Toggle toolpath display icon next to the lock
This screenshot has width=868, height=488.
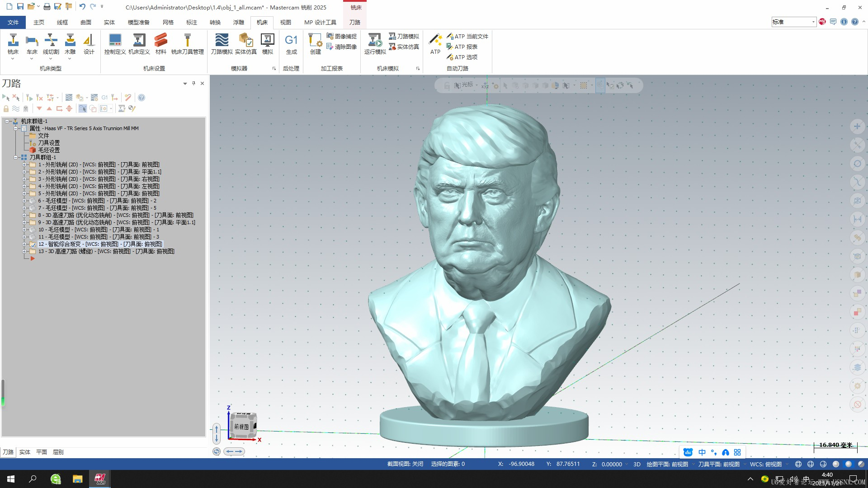[x=16, y=109]
